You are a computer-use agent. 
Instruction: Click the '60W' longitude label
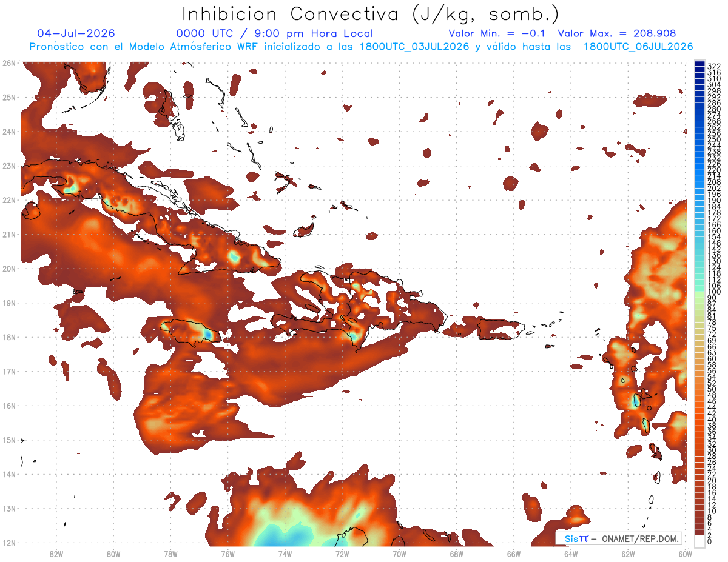(x=685, y=554)
